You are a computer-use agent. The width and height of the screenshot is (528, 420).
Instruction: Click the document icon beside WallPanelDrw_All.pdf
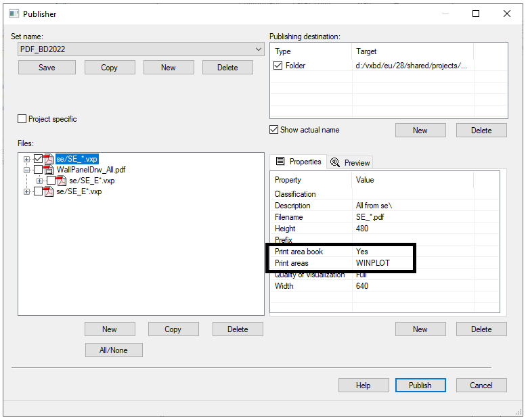click(48, 170)
